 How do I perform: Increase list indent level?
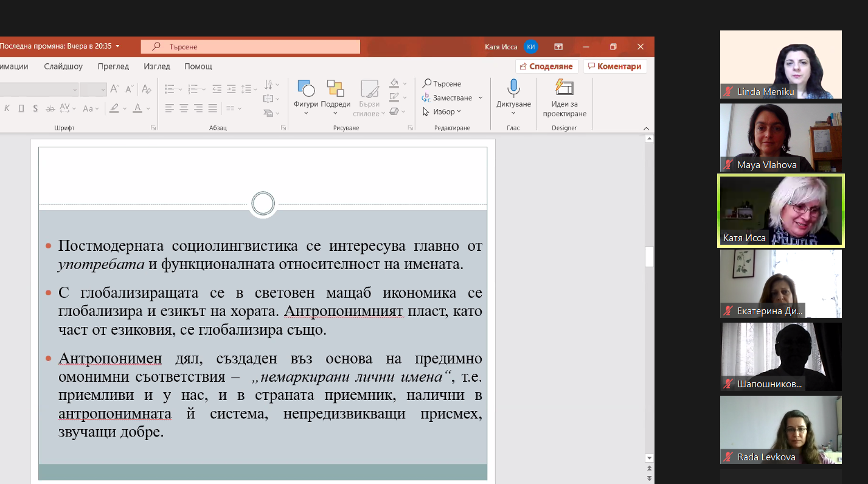pos(232,89)
